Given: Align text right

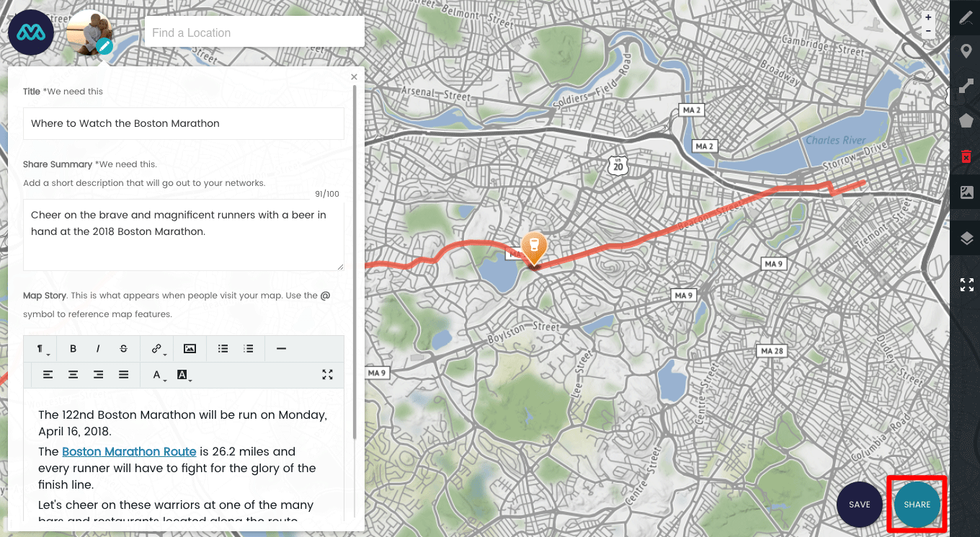Looking at the screenshot, I should click(98, 375).
